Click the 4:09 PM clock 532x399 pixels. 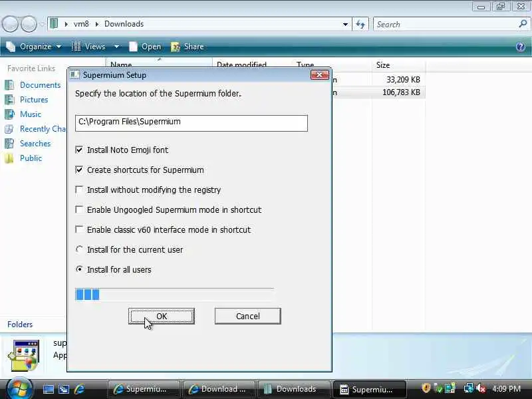pyautogui.click(x=506, y=388)
